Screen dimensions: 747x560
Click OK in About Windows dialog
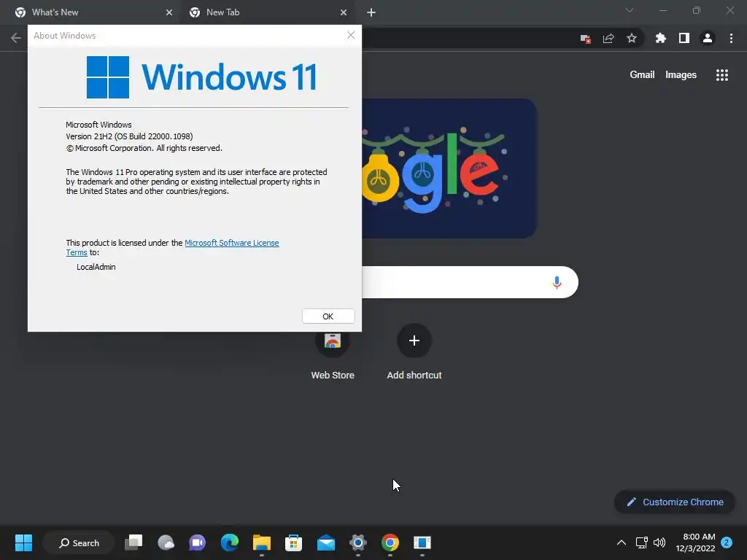328,316
